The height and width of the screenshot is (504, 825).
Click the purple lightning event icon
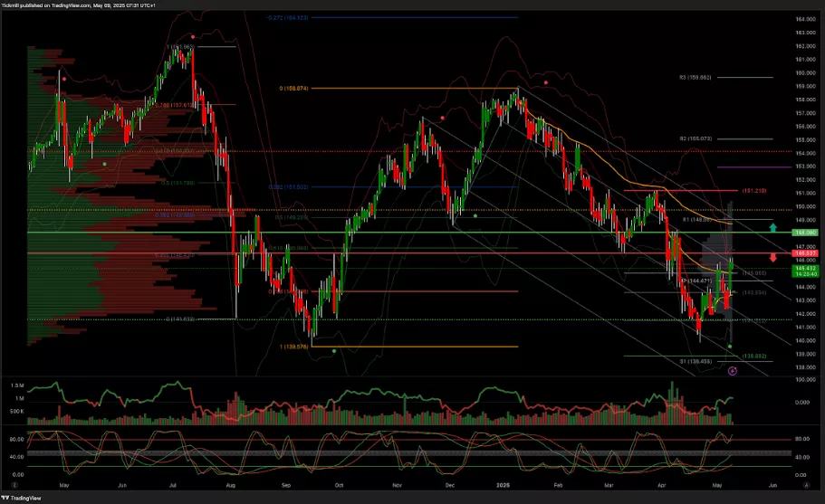[x=732, y=370]
